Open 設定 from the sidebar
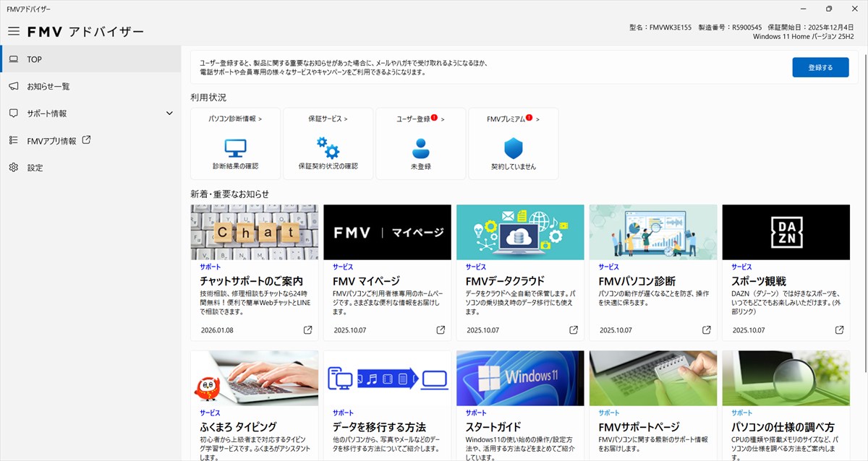 (x=35, y=168)
